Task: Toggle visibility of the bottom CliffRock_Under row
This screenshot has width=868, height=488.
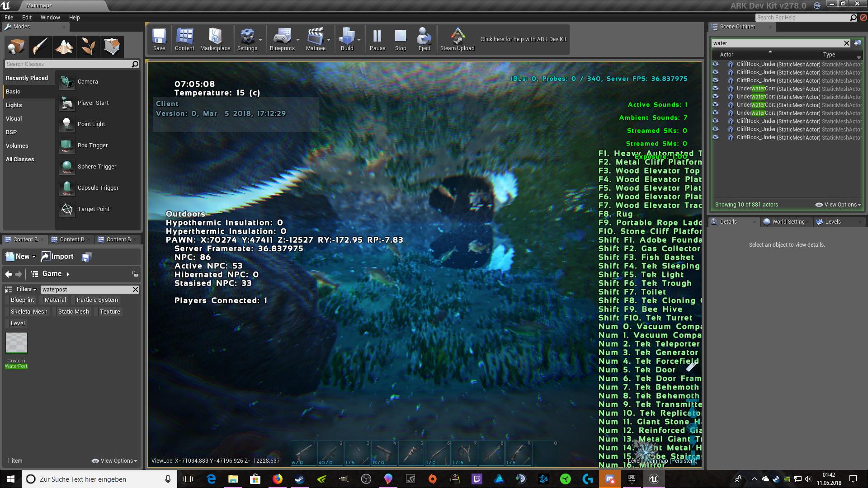Action: point(715,137)
